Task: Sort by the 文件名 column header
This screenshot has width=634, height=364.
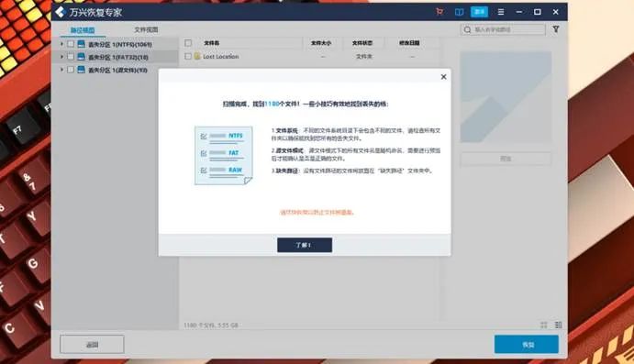Action: [211, 43]
